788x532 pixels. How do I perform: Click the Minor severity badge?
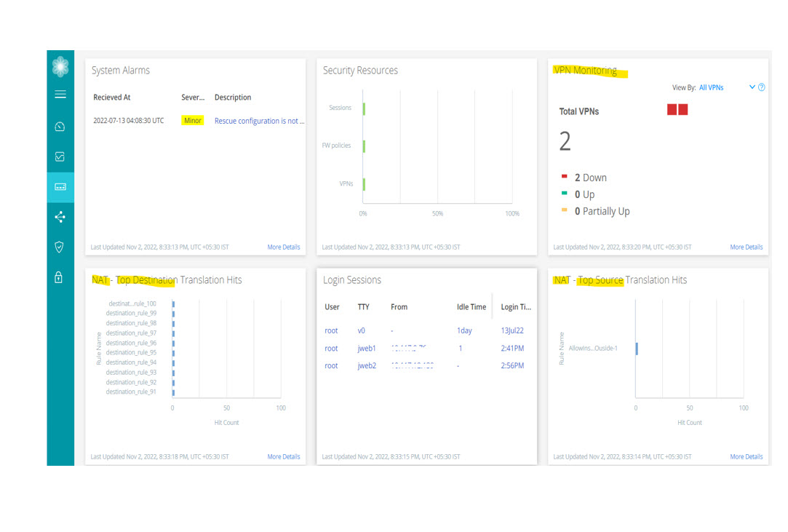(193, 121)
